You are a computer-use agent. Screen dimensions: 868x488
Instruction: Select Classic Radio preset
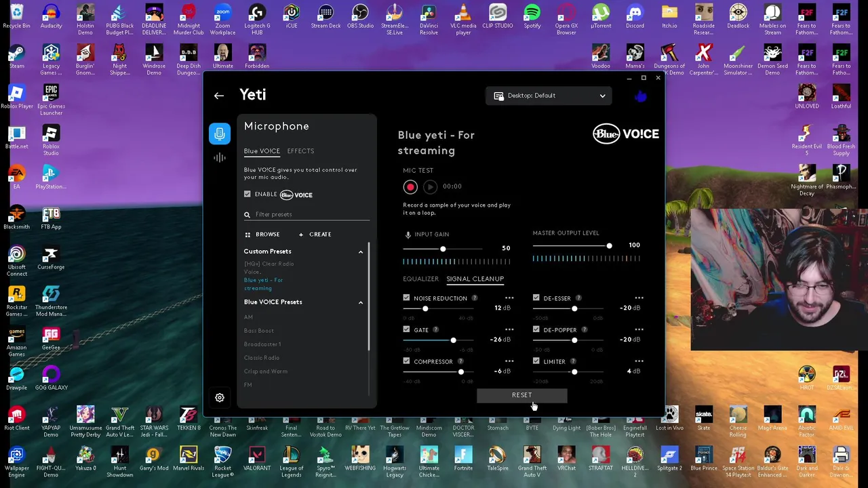click(x=262, y=358)
